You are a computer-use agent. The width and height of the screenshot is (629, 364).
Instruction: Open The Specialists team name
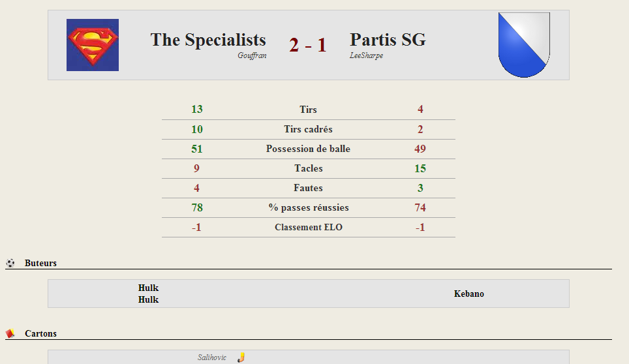click(x=208, y=40)
